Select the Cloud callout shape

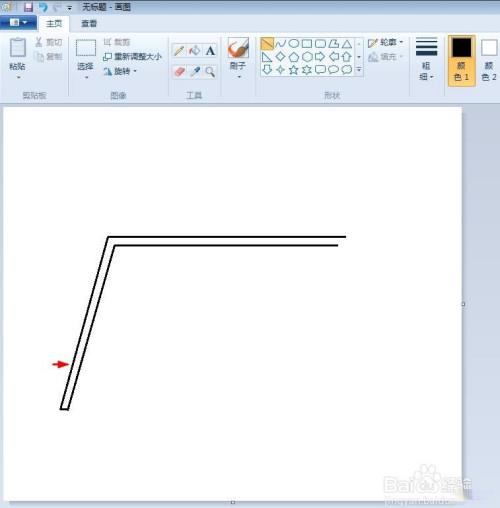tap(347, 70)
